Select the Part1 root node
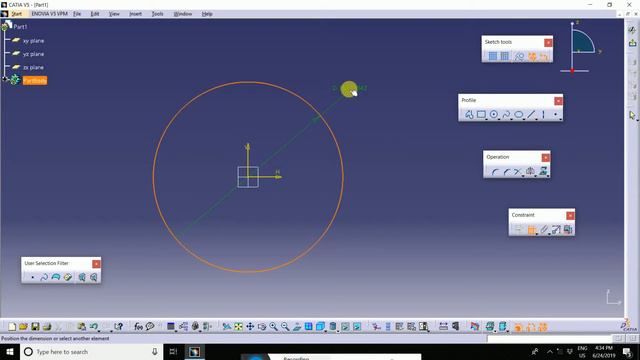The image size is (640, 360). pos(20,27)
